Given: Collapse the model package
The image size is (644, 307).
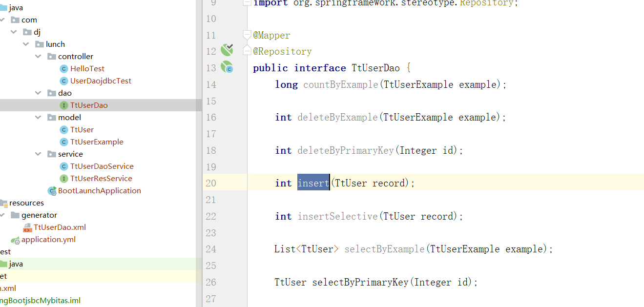Looking at the screenshot, I should click(x=38, y=118).
